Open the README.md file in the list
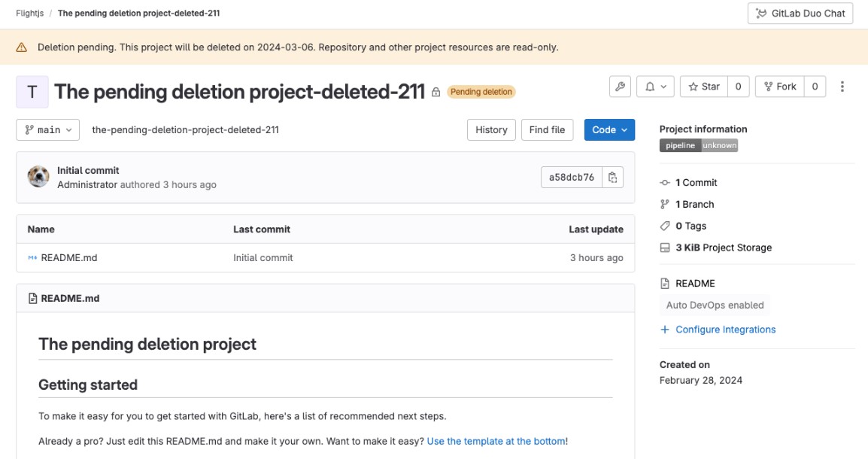The image size is (868, 459). tap(68, 257)
